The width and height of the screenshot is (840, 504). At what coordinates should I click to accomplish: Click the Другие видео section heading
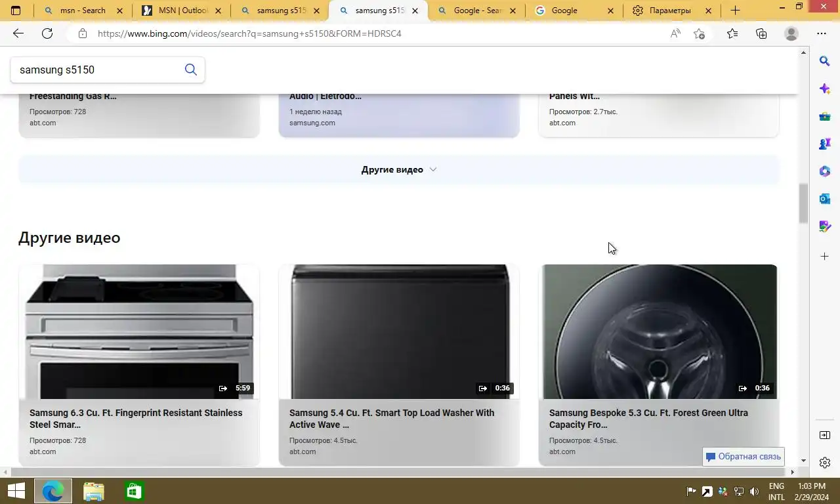pos(70,238)
